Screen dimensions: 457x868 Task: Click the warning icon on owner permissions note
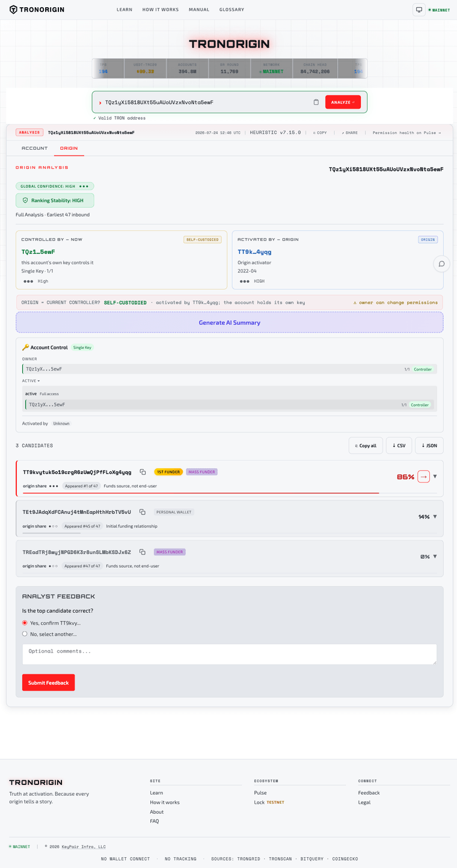point(355,303)
